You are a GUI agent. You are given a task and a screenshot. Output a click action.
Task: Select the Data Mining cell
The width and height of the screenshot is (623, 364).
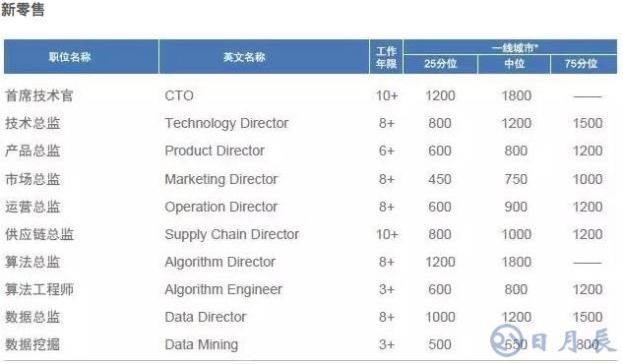(x=202, y=344)
